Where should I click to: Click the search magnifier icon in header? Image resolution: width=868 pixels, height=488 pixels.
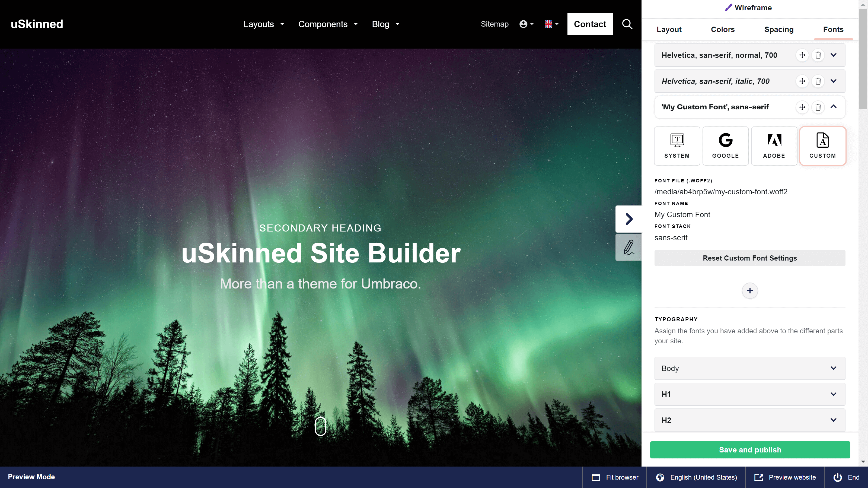click(627, 24)
